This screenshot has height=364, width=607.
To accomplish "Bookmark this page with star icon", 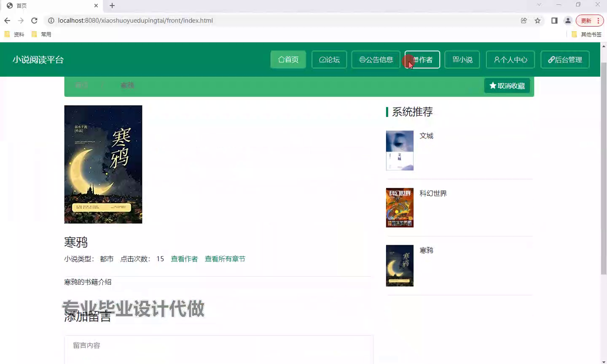I will point(537,20).
